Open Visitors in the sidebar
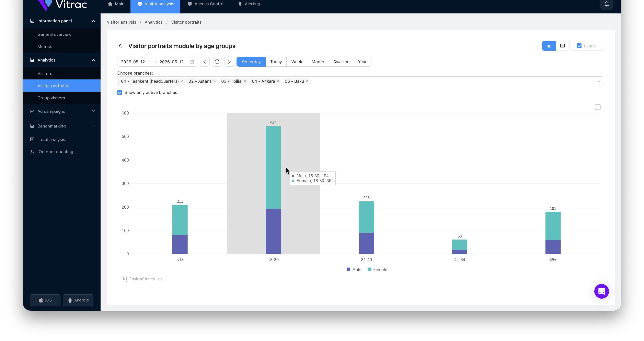The width and height of the screenshot is (644, 341). tap(61, 74)
